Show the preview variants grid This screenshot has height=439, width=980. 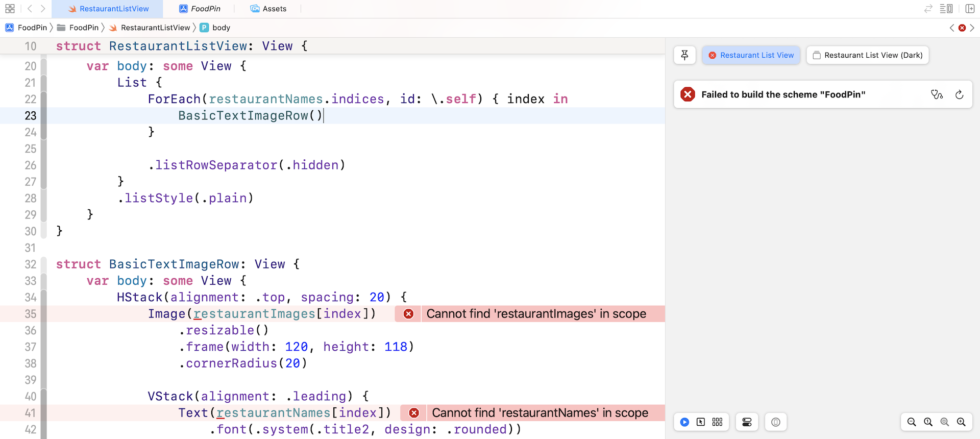tap(717, 422)
